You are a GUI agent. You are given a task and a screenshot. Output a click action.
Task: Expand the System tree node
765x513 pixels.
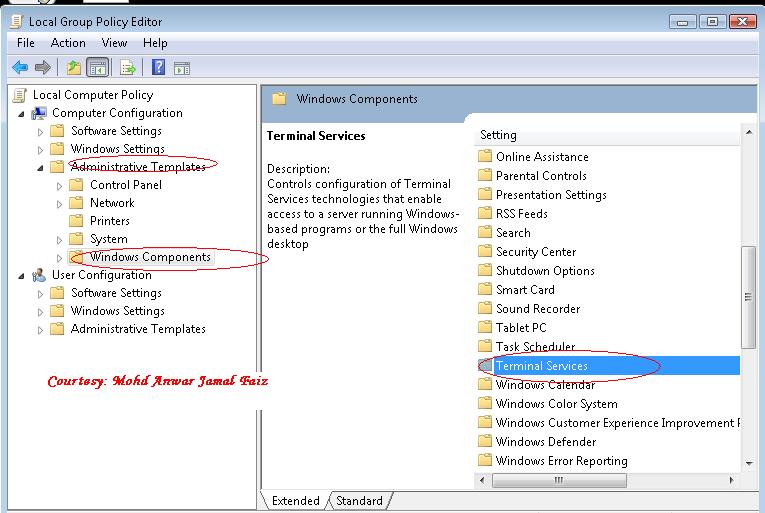pos(60,240)
